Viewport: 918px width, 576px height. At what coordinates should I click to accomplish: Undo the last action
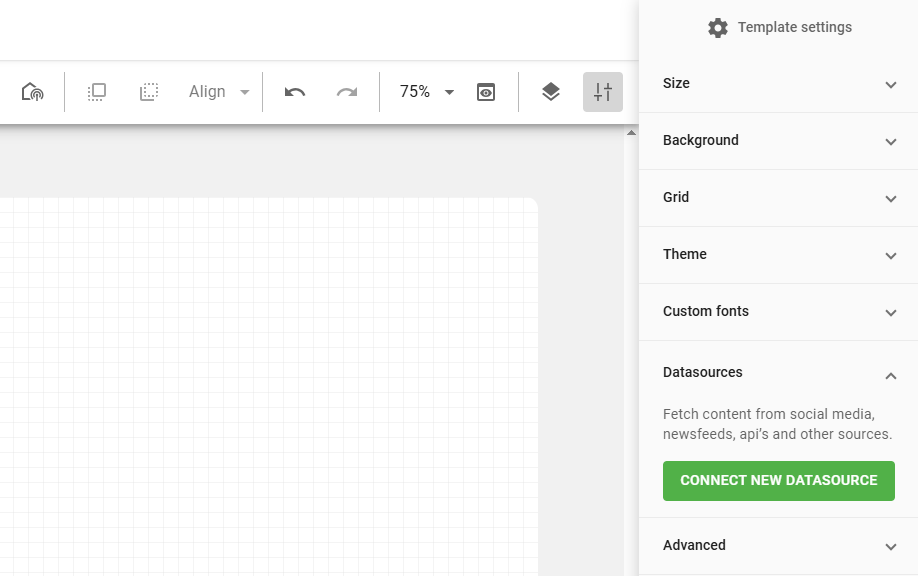click(294, 92)
